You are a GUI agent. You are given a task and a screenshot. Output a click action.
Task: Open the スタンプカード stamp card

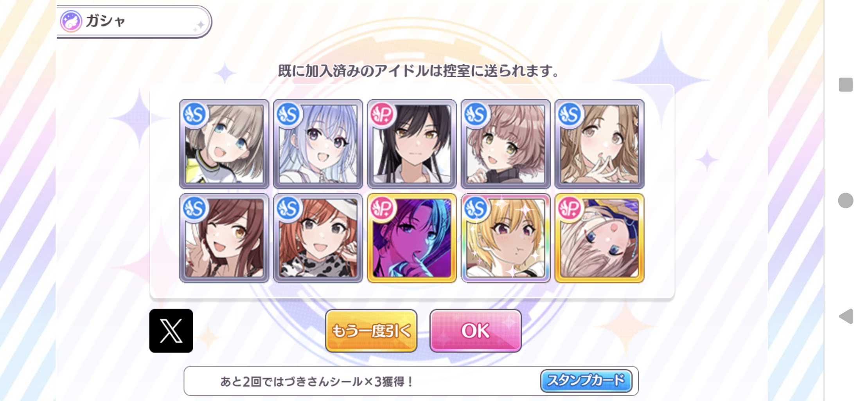pos(586,381)
